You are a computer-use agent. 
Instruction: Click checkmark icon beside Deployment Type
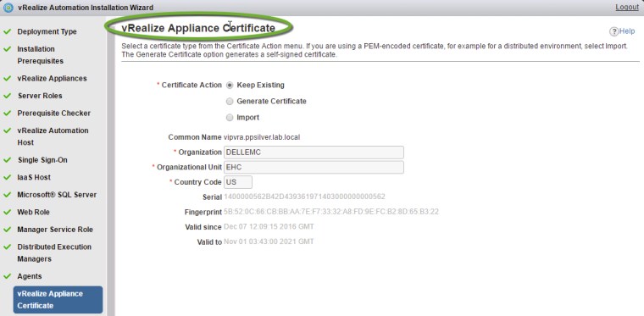pos(7,31)
